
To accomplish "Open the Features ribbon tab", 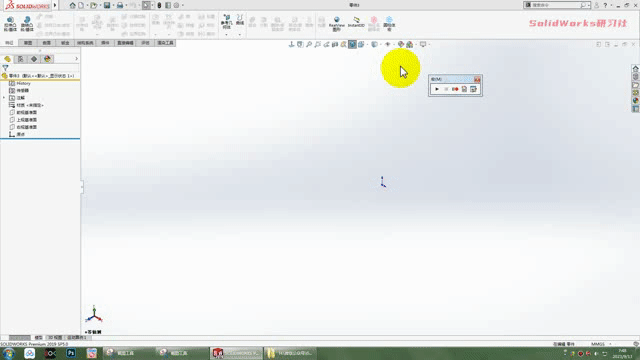I will pyautogui.click(x=9, y=43).
